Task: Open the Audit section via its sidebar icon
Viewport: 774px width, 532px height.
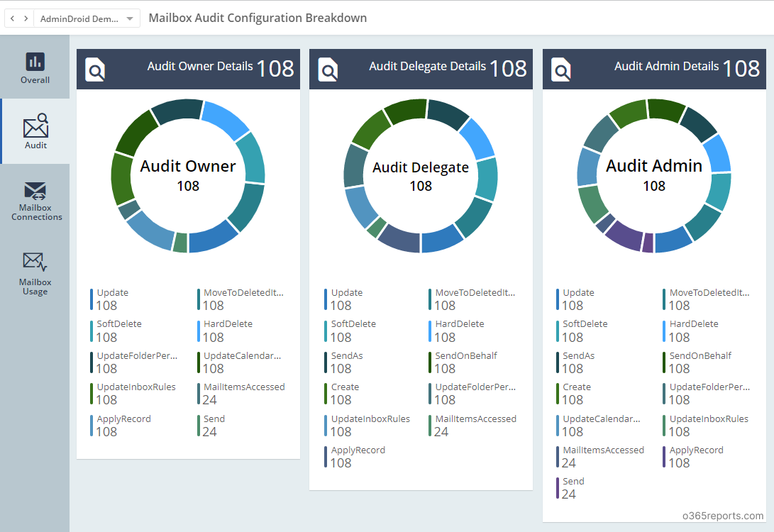Action: point(35,130)
